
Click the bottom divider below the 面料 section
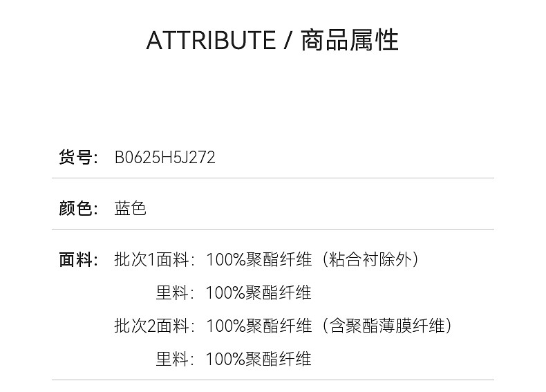(273, 380)
